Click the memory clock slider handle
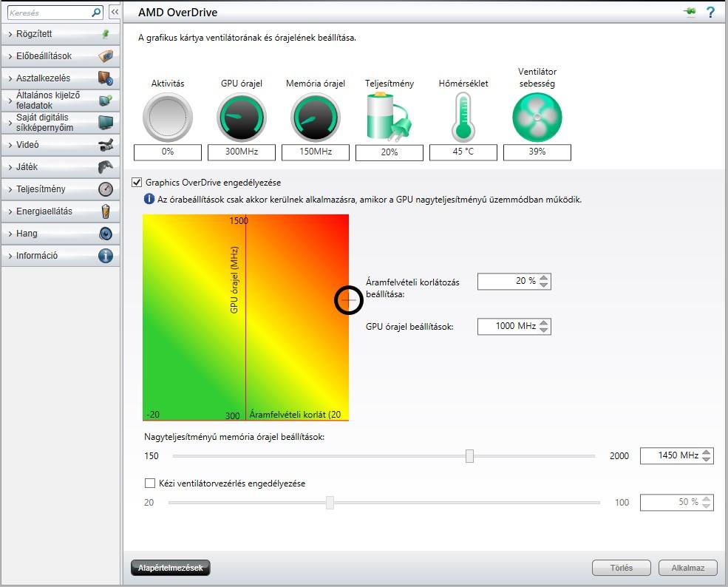 [x=469, y=456]
